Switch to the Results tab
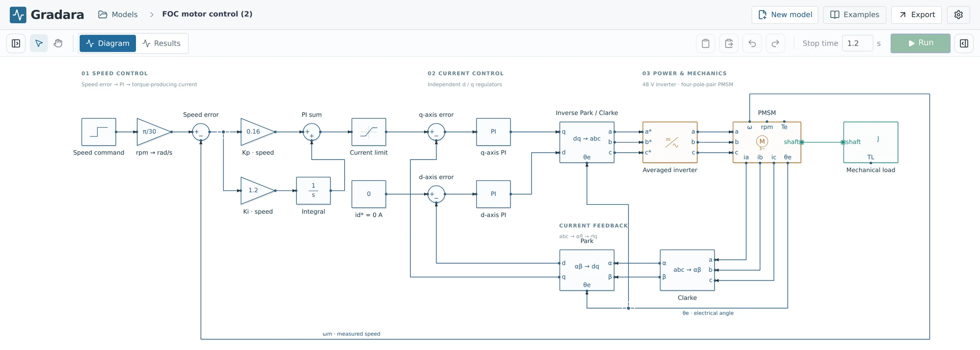Viewport: 980px width, 350px height. click(x=162, y=43)
